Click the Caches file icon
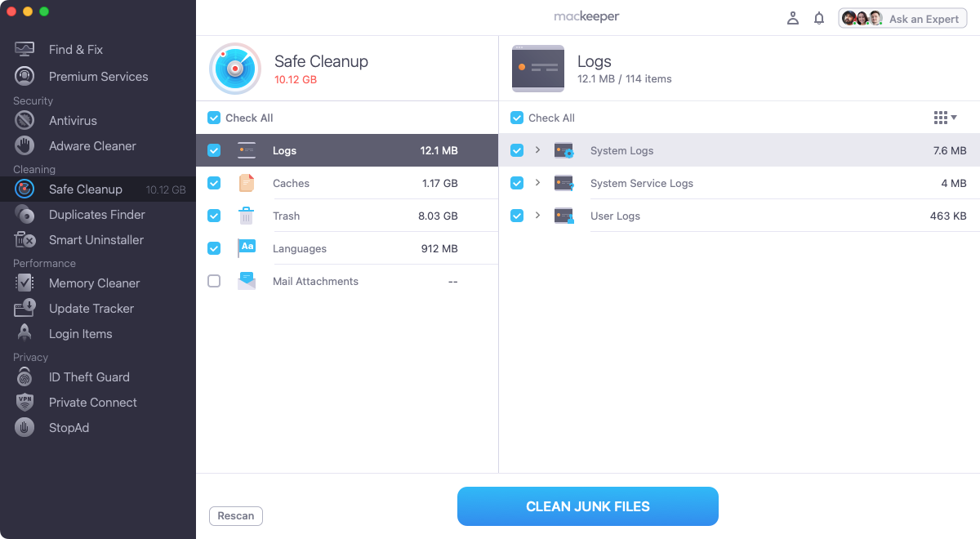The width and height of the screenshot is (980, 539). [x=247, y=183]
